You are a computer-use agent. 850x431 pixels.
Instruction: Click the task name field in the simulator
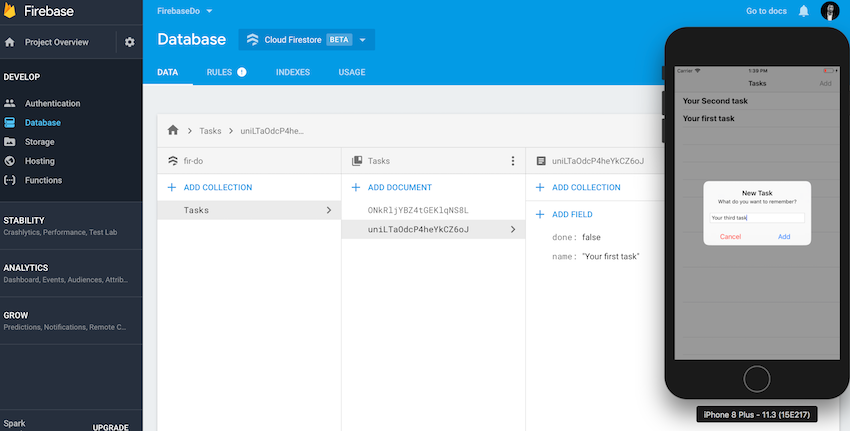(757, 217)
